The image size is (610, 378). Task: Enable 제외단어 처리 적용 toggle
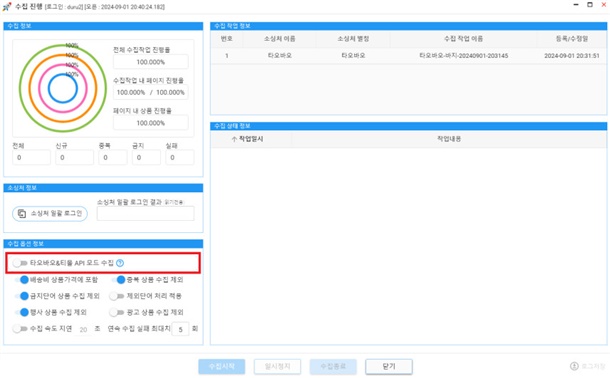pos(116,296)
